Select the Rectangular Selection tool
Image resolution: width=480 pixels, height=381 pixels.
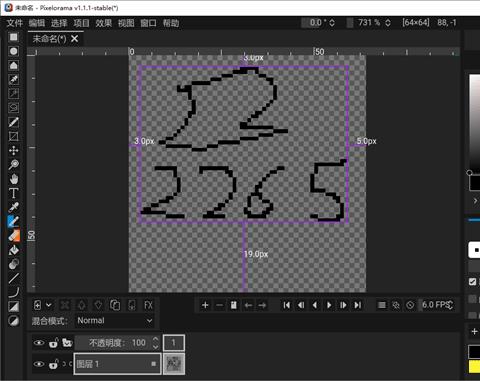pos(14,37)
